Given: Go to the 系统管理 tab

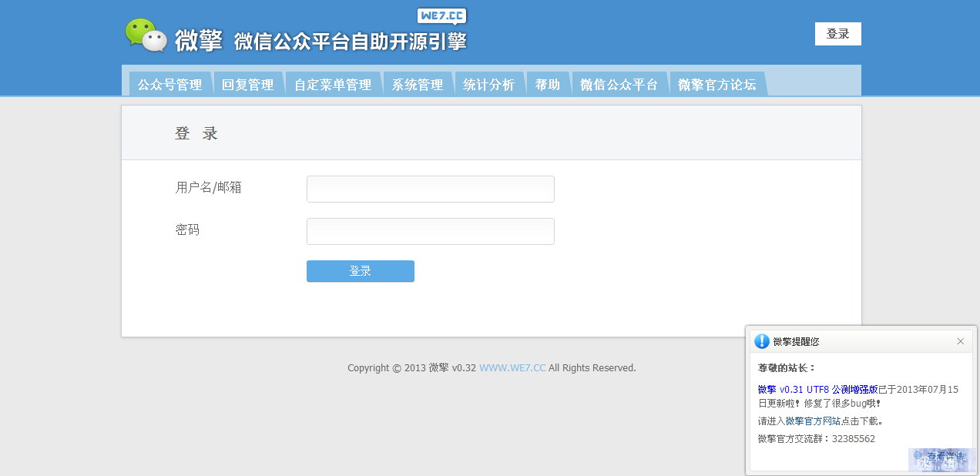Looking at the screenshot, I should (x=418, y=85).
